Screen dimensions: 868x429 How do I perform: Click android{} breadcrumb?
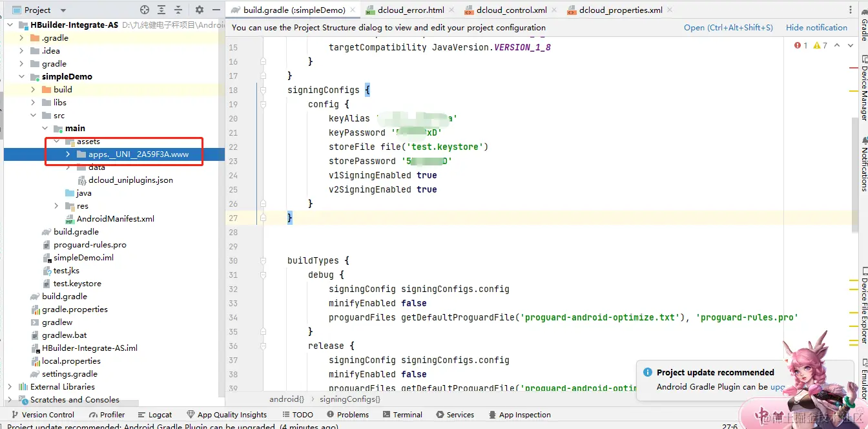pyautogui.click(x=287, y=399)
